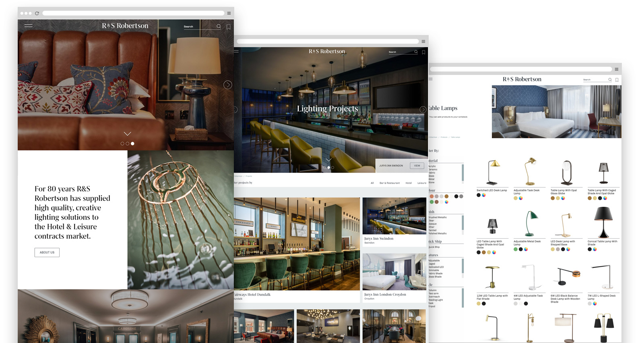This screenshot has width=644, height=343.
Task: Open Switched LED Desk Lamp product link
Action: 492,190
